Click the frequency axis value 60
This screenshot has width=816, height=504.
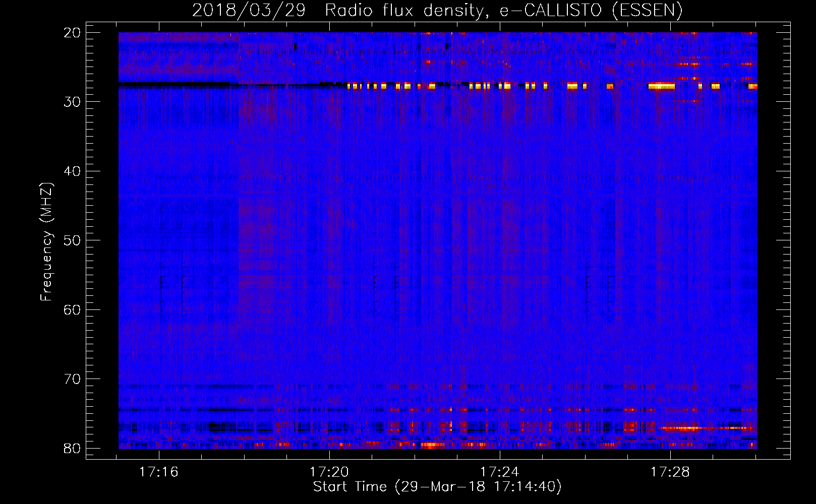tap(73, 310)
